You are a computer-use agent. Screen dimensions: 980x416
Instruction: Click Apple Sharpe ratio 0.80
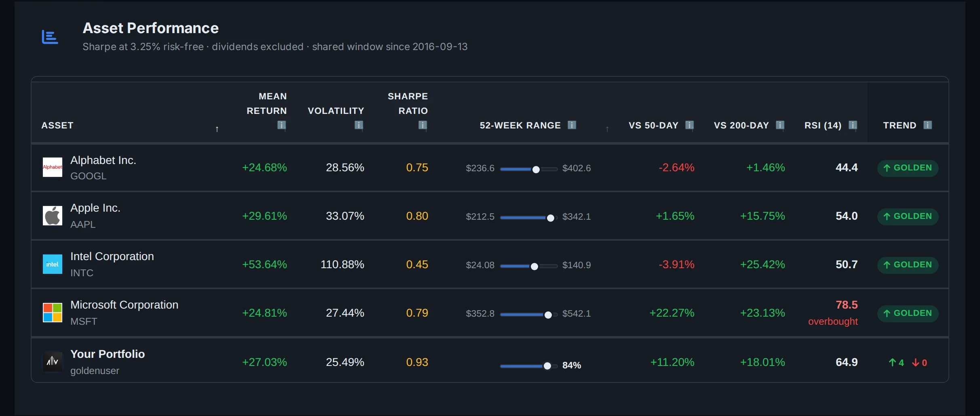click(417, 216)
